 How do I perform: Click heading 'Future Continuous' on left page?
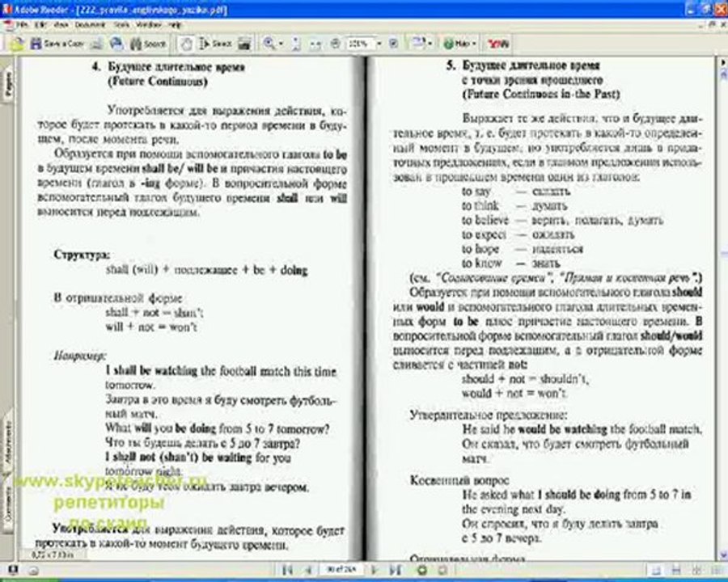click(x=158, y=82)
